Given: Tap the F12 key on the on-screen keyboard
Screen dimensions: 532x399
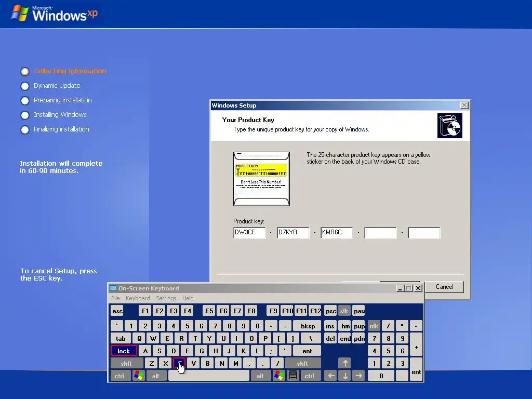Looking at the screenshot, I should (x=315, y=311).
